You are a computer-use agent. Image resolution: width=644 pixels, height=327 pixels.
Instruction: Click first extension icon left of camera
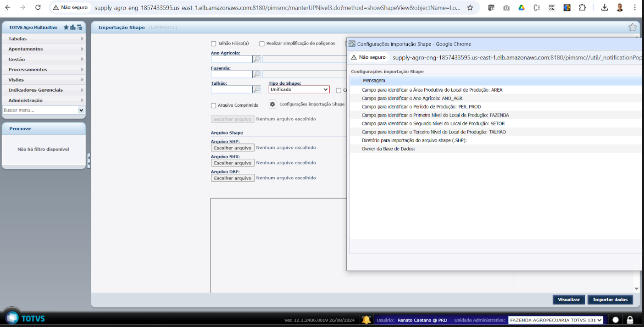click(x=491, y=7)
